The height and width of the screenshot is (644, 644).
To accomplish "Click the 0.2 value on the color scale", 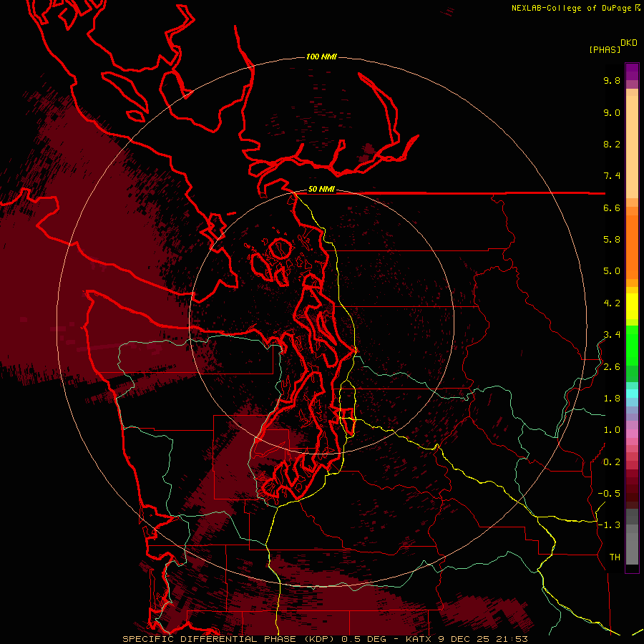I will click(612, 462).
